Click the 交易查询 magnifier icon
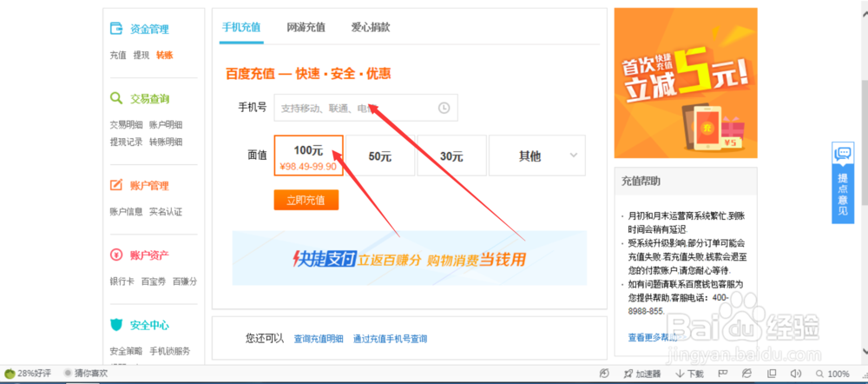The width and height of the screenshot is (868, 384). click(x=116, y=99)
